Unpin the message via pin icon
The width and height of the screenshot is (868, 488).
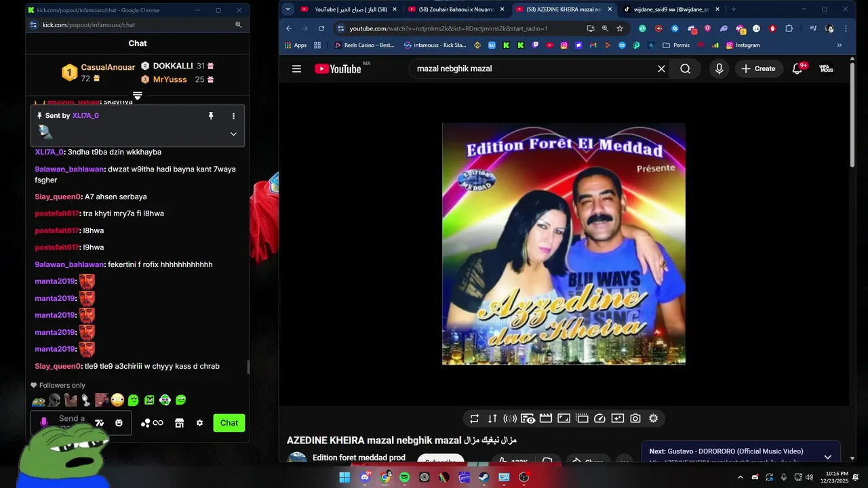click(x=211, y=116)
